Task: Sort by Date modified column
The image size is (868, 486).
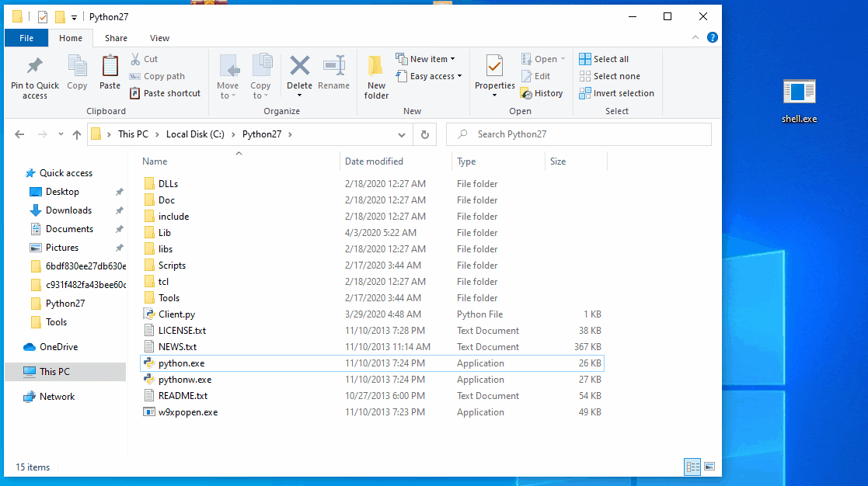Action: (374, 161)
